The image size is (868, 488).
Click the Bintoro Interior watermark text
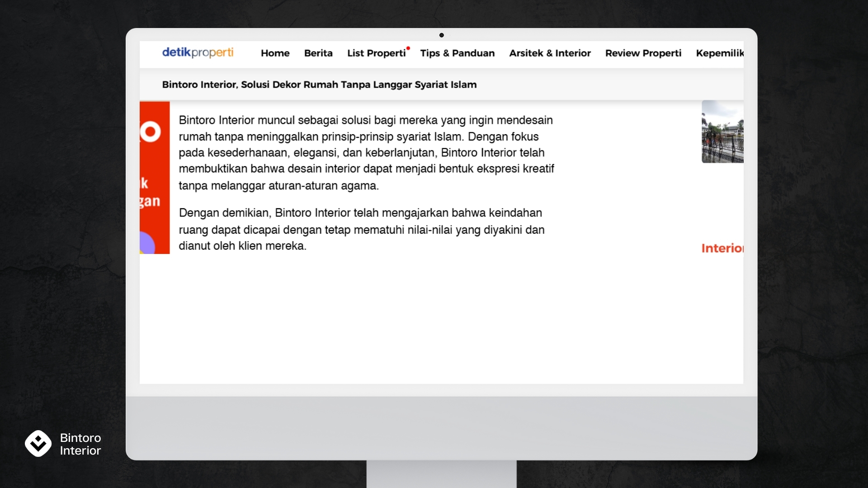(80, 444)
